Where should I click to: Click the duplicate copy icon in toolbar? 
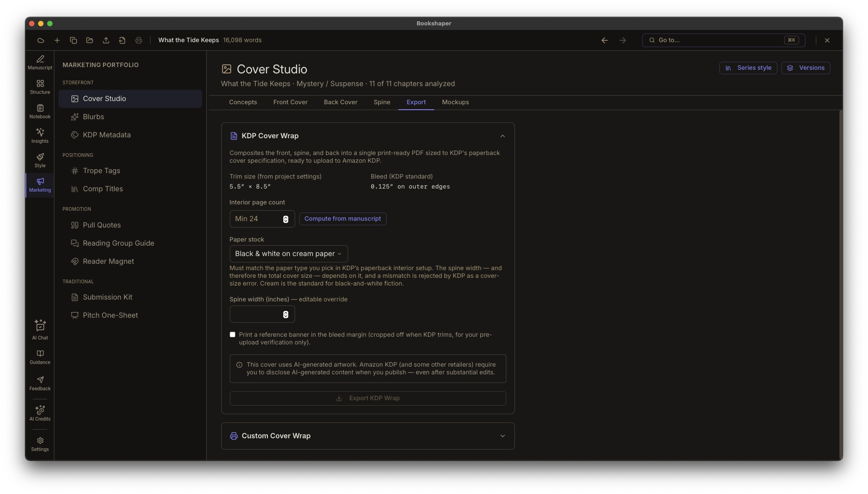[73, 40]
